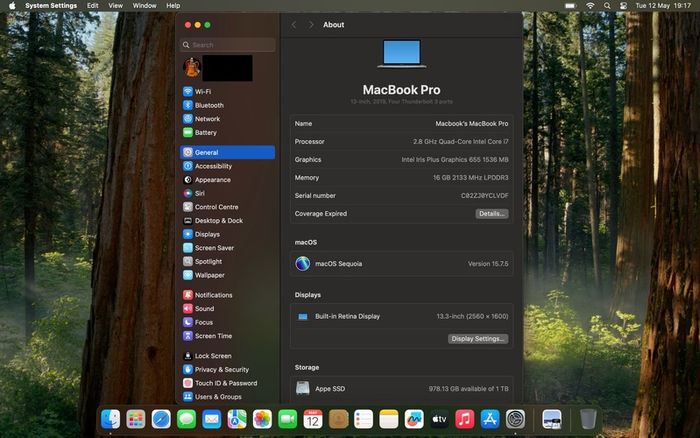The width and height of the screenshot is (700, 438).
Task: Select General in the sidebar
Action: [x=228, y=152]
